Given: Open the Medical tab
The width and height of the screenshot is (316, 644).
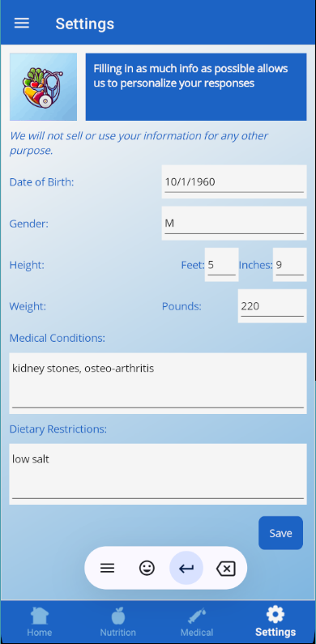Looking at the screenshot, I should 197,622.
